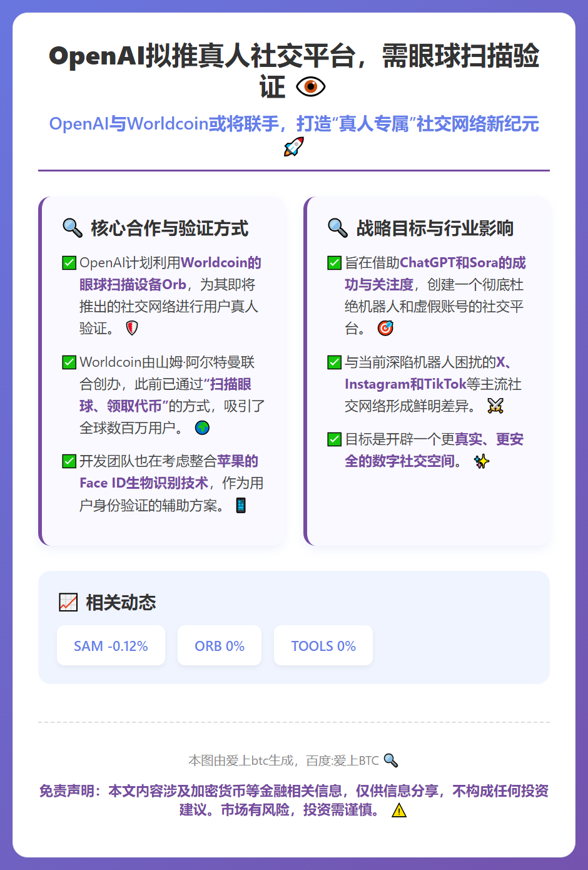The height and width of the screenshot is (870, 588).
Task: Click highlighted text 全的数字社交空间
Action: (x=400, y=461)
